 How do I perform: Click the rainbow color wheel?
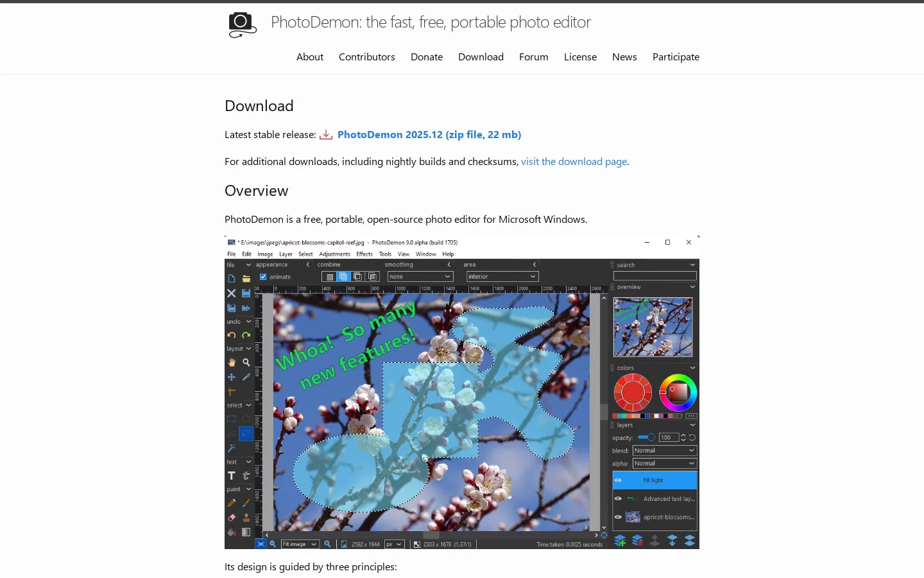tap(678, 392)
